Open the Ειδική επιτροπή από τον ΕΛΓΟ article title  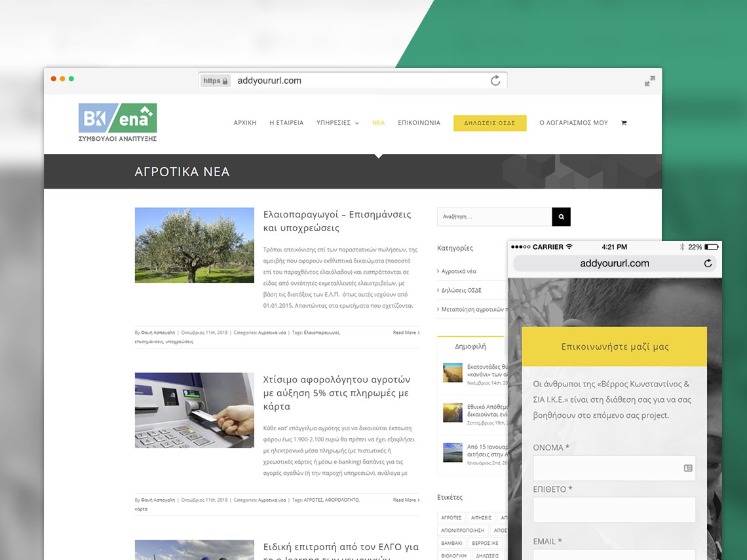(x=341, y=550)
